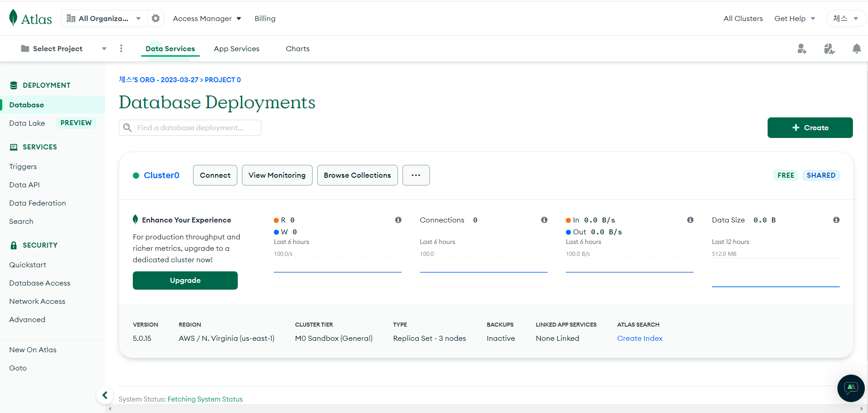Switch to the App Services tab
This screenshot has width=868, height=413.
[x=236, y=48]
